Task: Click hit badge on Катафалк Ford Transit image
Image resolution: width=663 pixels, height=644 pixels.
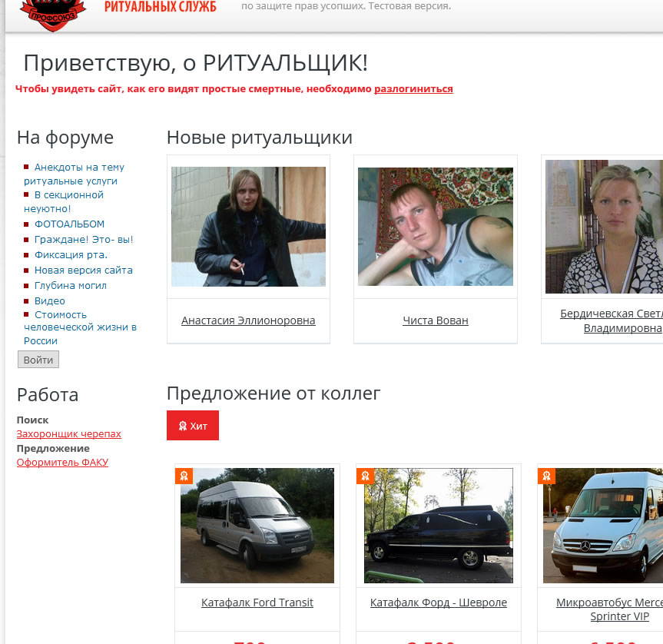Action: click(183, 476)
